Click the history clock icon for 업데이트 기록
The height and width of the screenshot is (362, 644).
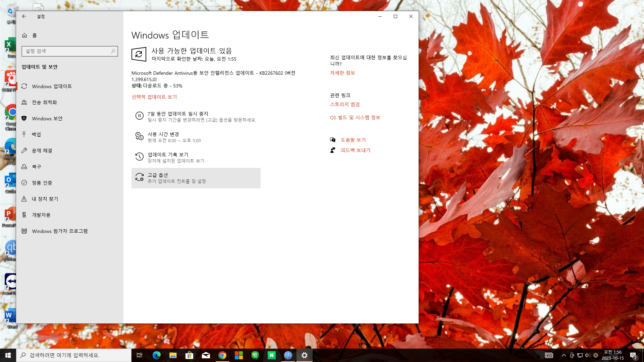pos(139,157)
